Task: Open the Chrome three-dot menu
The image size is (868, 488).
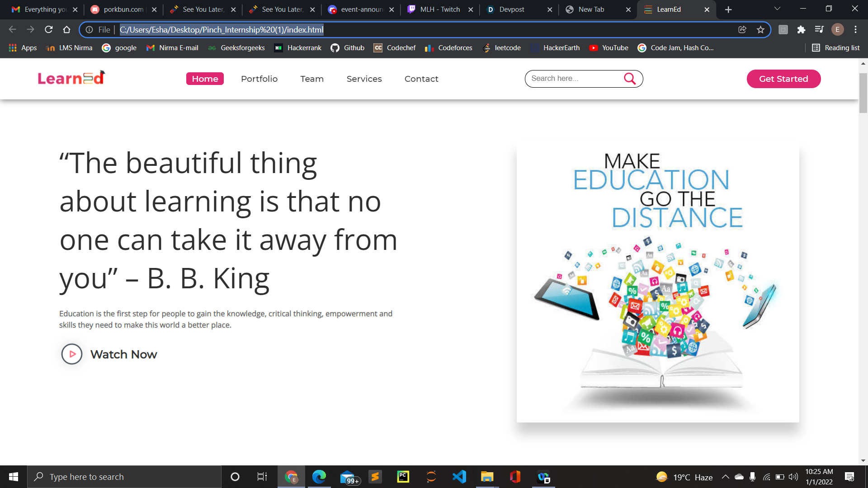Action: pyautogui.click(x=855, y=30)
